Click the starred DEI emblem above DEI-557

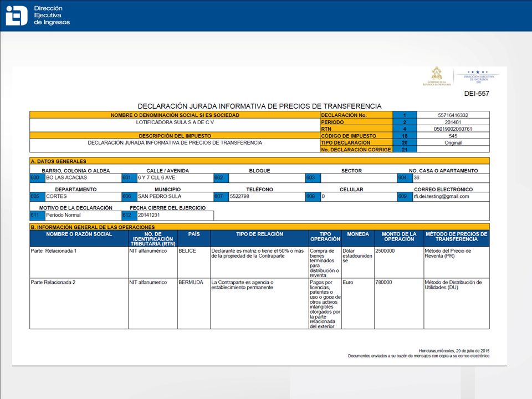point(478,76)
